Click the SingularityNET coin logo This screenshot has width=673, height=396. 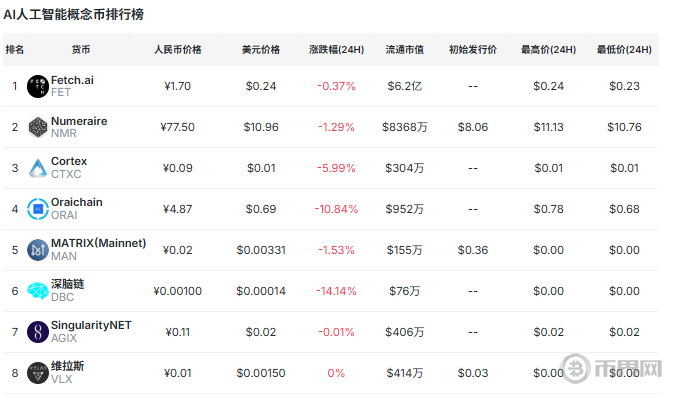point(38,332)
